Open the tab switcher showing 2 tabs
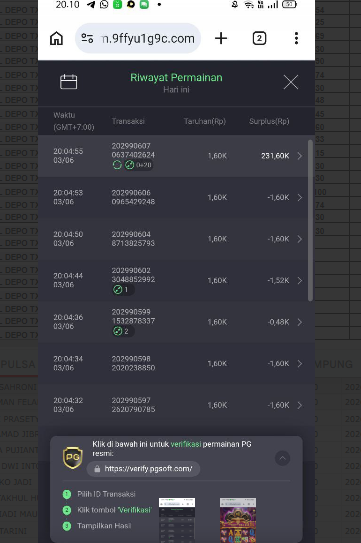Screen dimensions: 361x543 (259, 38)
